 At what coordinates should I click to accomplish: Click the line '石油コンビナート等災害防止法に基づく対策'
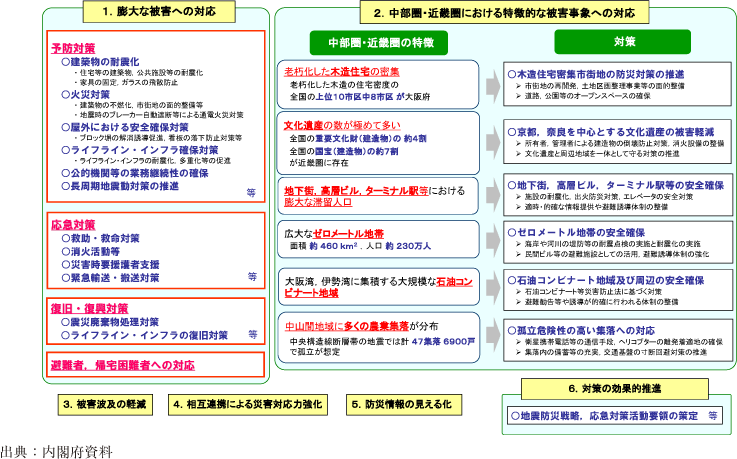[588, 292]
